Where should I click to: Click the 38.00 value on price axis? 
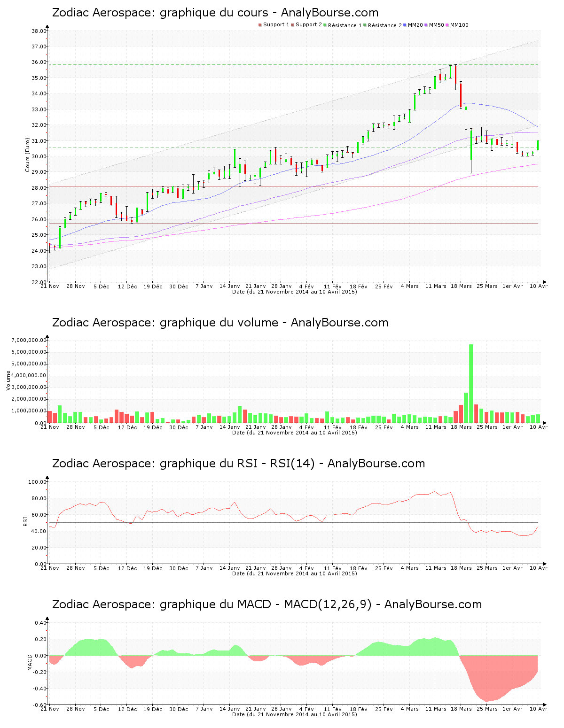coord(39,31)
